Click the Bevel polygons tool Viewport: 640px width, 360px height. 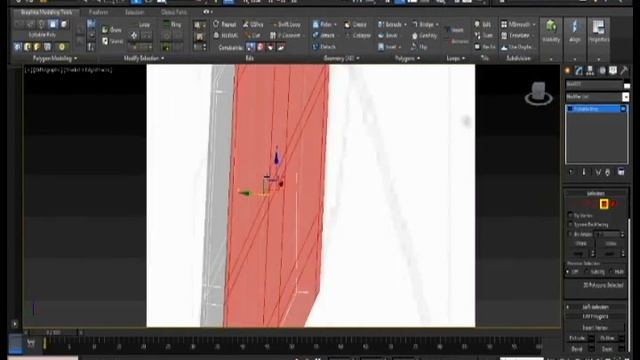point(387,36)
